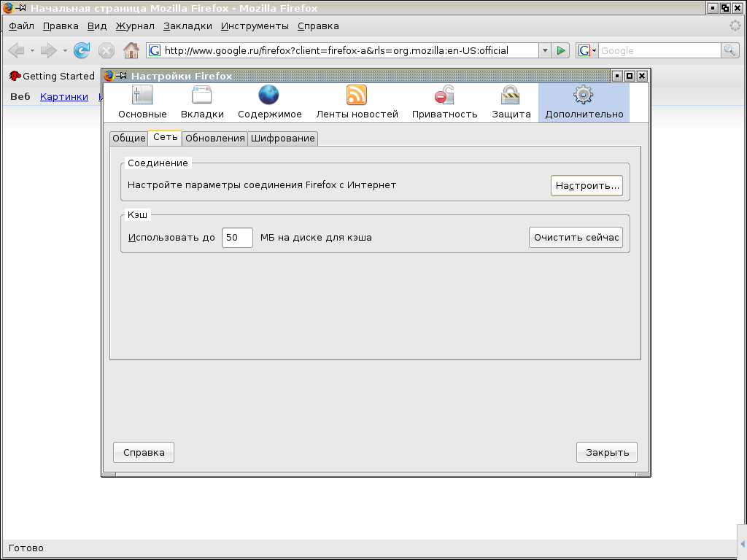
Task: Maximize the Настройки Firefox dialog
Action: (x=630, y=76)
